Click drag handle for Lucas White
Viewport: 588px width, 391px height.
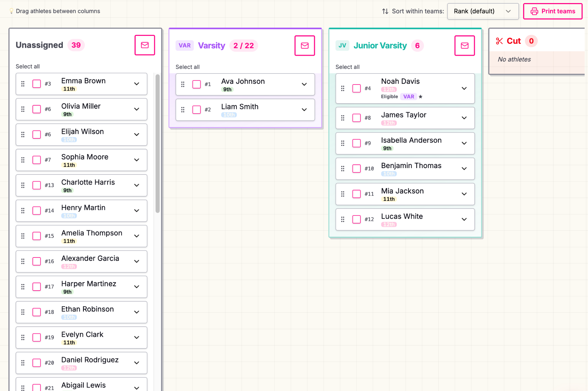coord(342,220)
